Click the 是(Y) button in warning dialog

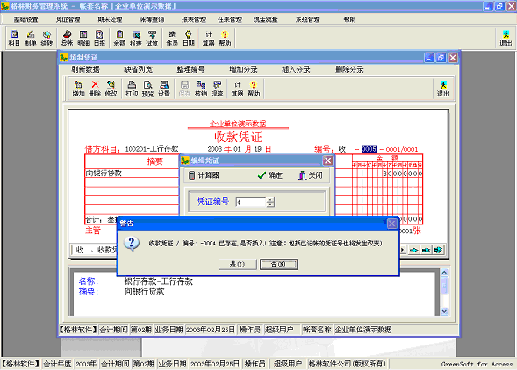tap(238, 264)
